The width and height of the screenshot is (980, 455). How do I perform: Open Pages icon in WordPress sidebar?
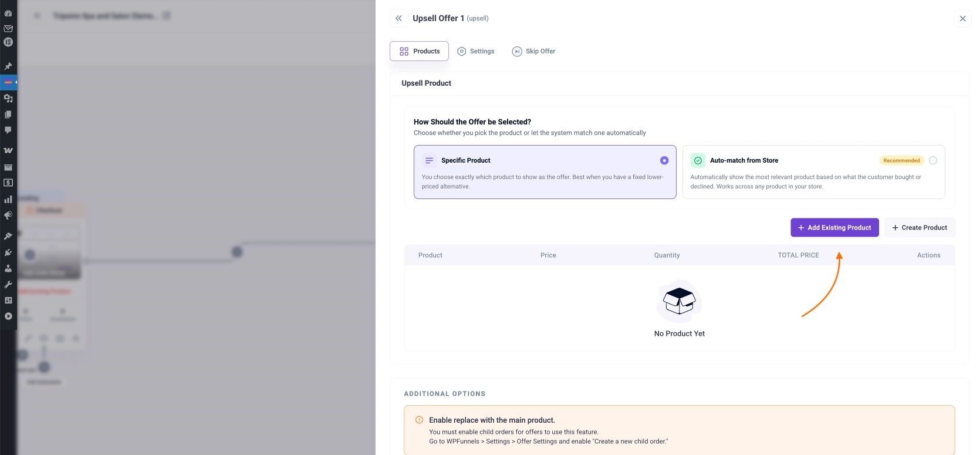click(x=8, y=114)
